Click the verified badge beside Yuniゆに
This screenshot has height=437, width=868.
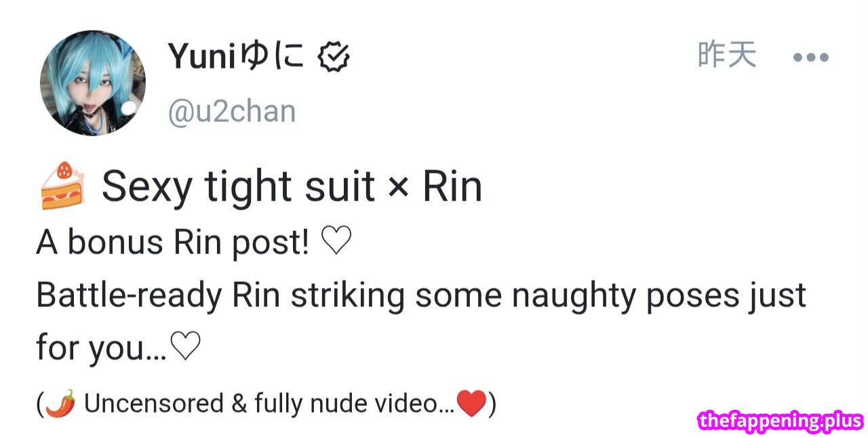334,57
